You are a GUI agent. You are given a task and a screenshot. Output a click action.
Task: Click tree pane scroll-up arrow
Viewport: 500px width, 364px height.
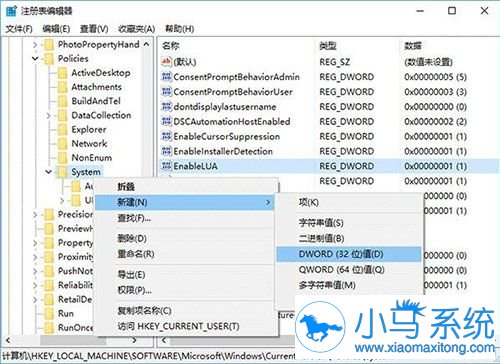(x=147, y=44)
